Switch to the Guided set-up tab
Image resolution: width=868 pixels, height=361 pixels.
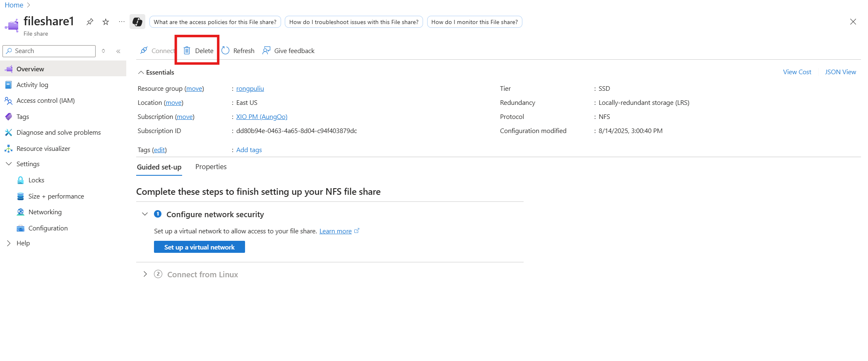159,167
